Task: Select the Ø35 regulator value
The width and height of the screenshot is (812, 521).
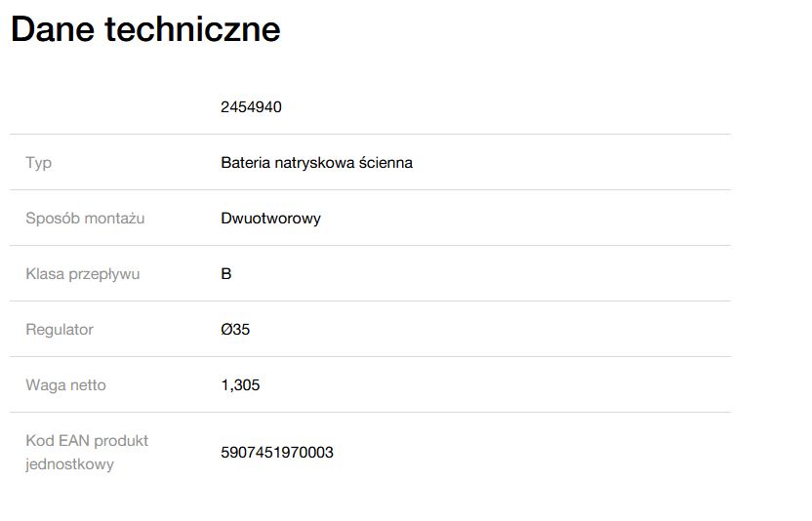Action: point(235,330)
